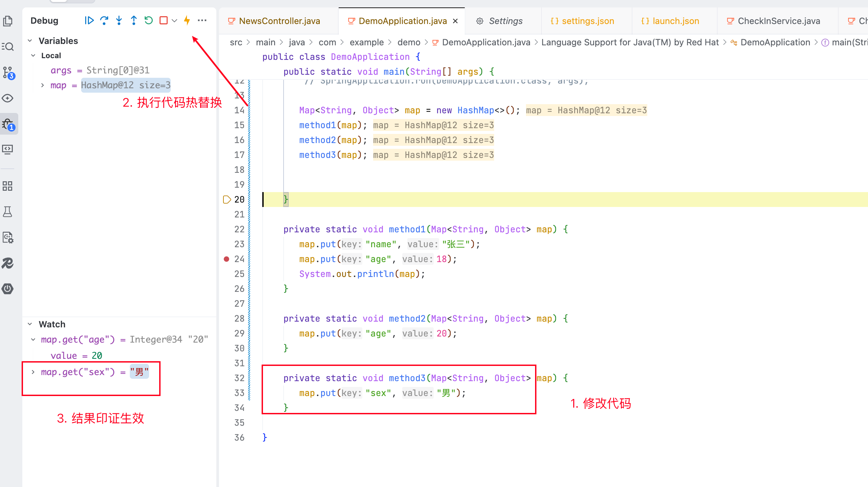
Task: Open the Source Control sidebar view
Action: (x=8, y=72)
